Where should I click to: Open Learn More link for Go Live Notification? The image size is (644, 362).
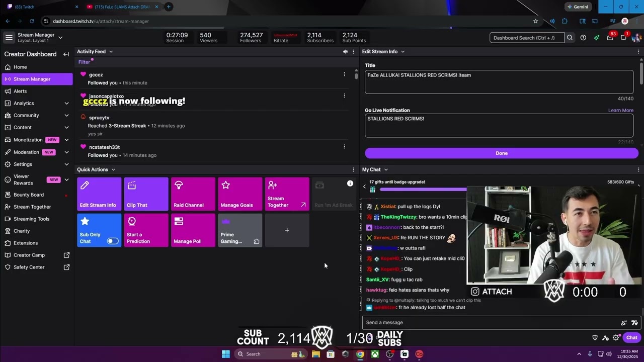[x=621, y=111]
